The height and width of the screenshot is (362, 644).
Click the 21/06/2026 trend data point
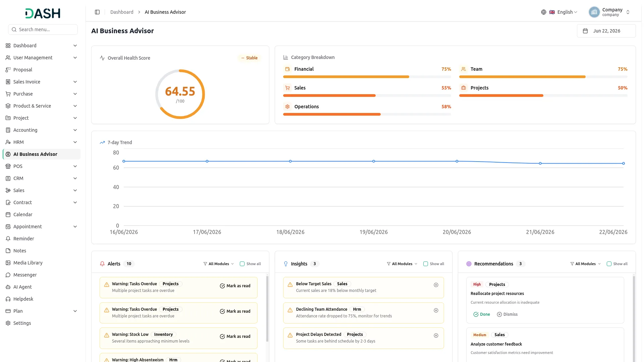(x=540, y=164)
